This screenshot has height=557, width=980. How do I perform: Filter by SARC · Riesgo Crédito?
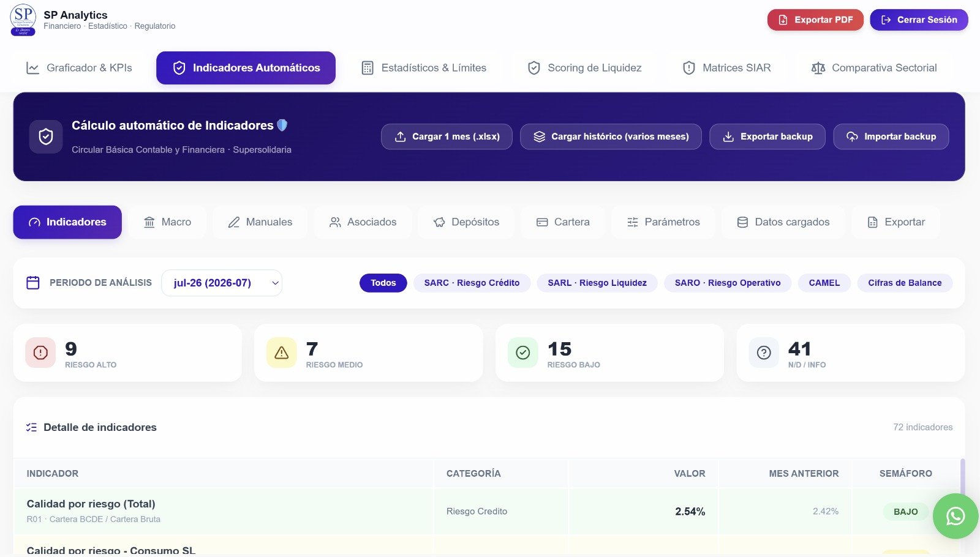pyautogui.click(x=472, y=283)
